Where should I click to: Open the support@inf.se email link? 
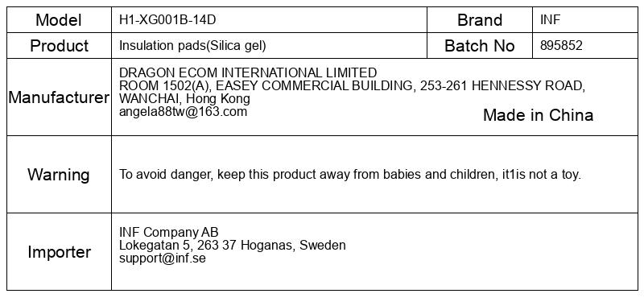pyautogui.click(x=163, y=258)
